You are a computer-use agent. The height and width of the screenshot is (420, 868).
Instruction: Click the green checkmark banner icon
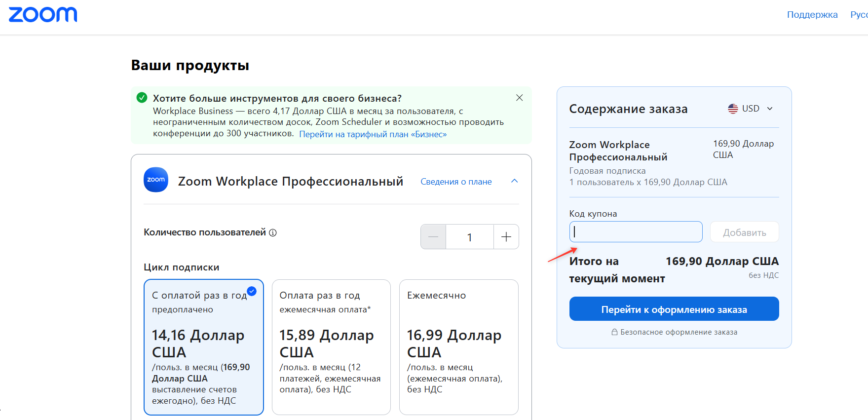[x=142, y=98]
